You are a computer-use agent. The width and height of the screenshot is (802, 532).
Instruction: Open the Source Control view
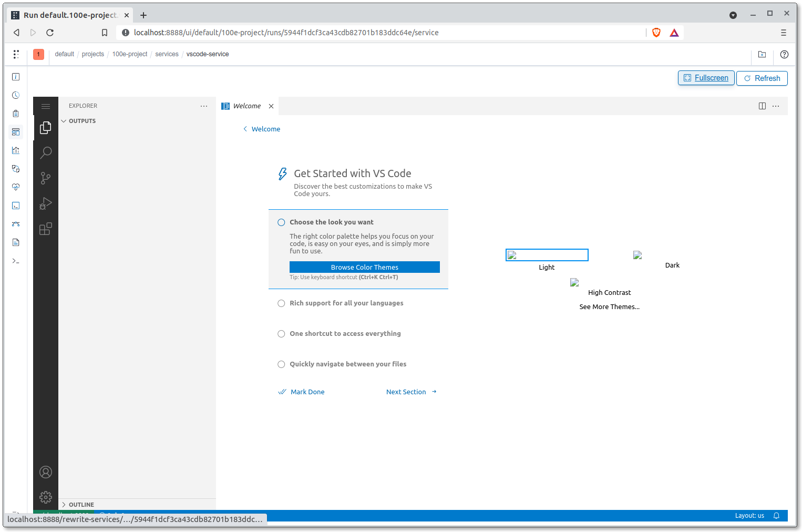(46, 178)
